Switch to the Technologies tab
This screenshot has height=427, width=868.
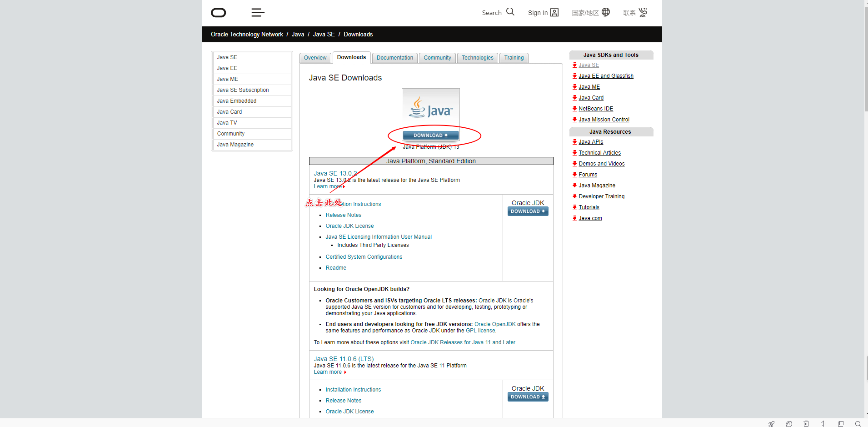click(478, 58)
